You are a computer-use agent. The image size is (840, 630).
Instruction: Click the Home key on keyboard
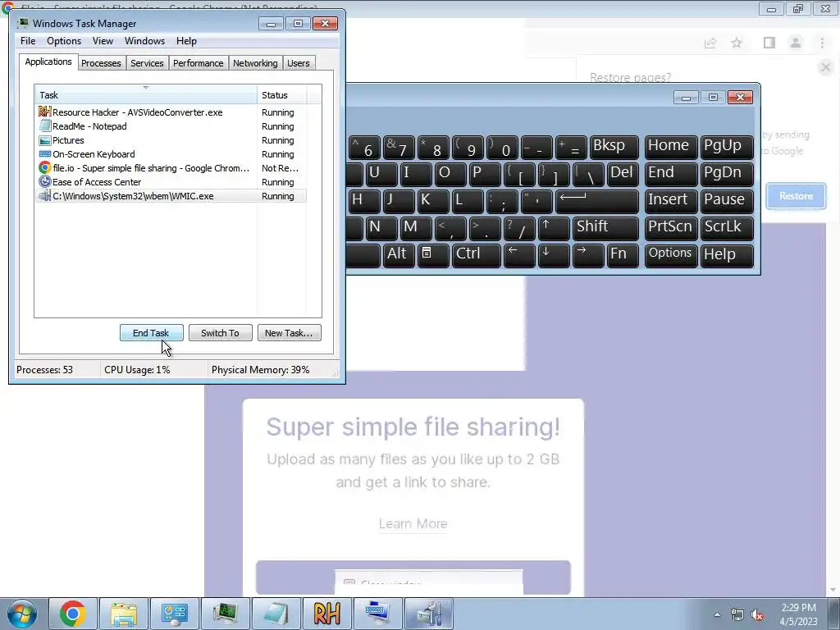point(671,148)
